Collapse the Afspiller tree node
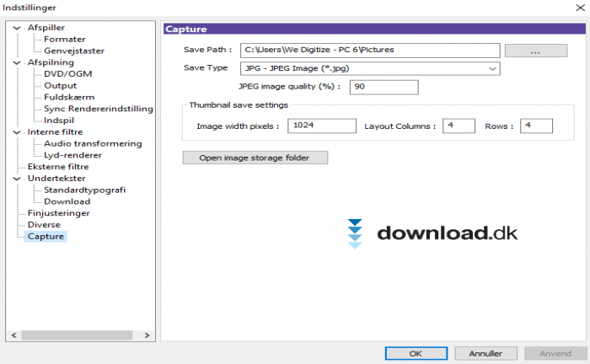 click(x=19, y=28)
